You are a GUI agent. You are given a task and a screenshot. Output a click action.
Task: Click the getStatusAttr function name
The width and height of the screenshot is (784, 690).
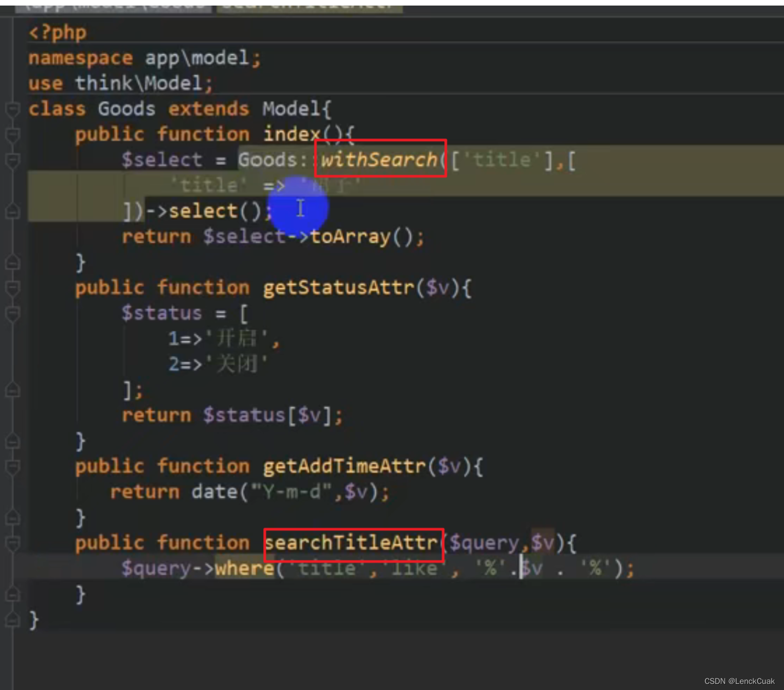click(339, 288)
